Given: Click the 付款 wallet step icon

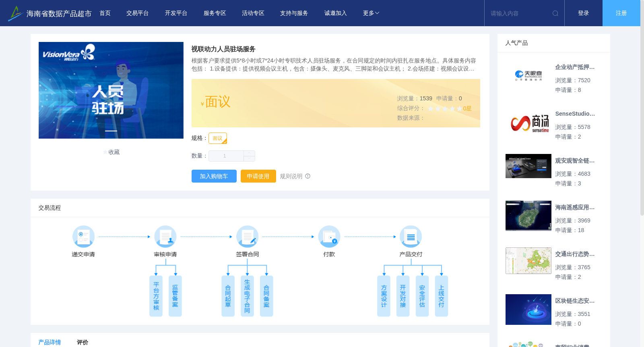Looking at the screenshot, I should coord(329,237).
